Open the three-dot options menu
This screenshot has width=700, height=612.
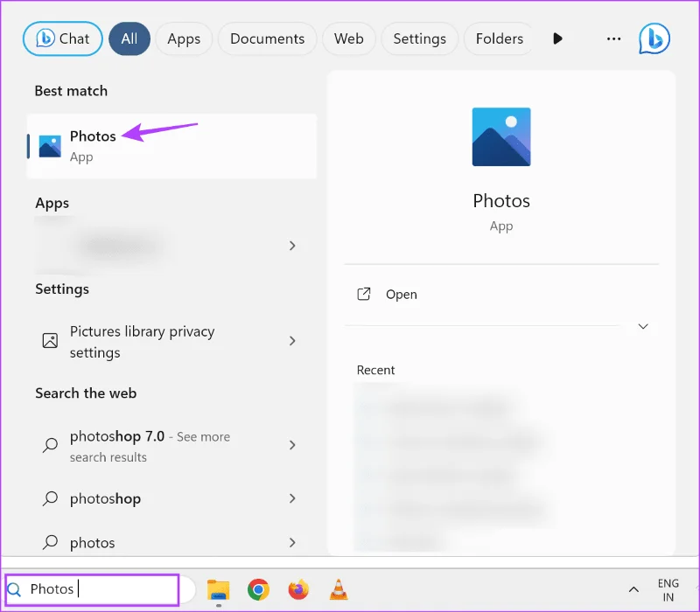pos(614,38)
